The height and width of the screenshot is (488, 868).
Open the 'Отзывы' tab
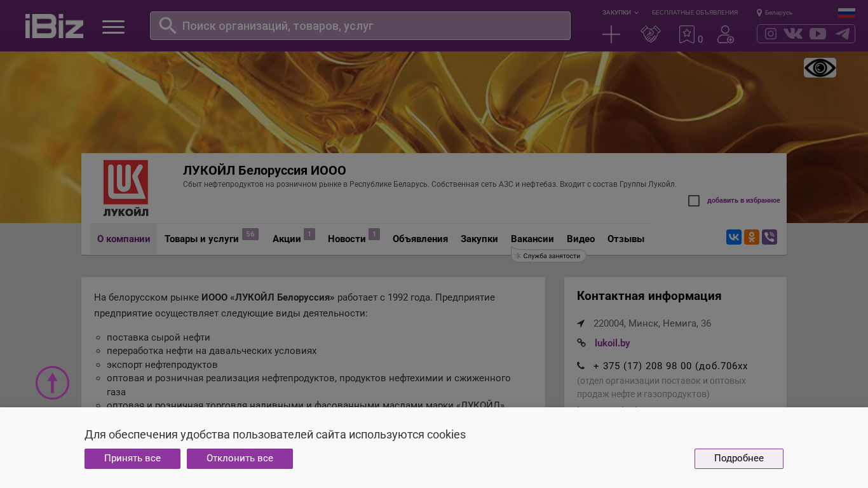[626, 239]
